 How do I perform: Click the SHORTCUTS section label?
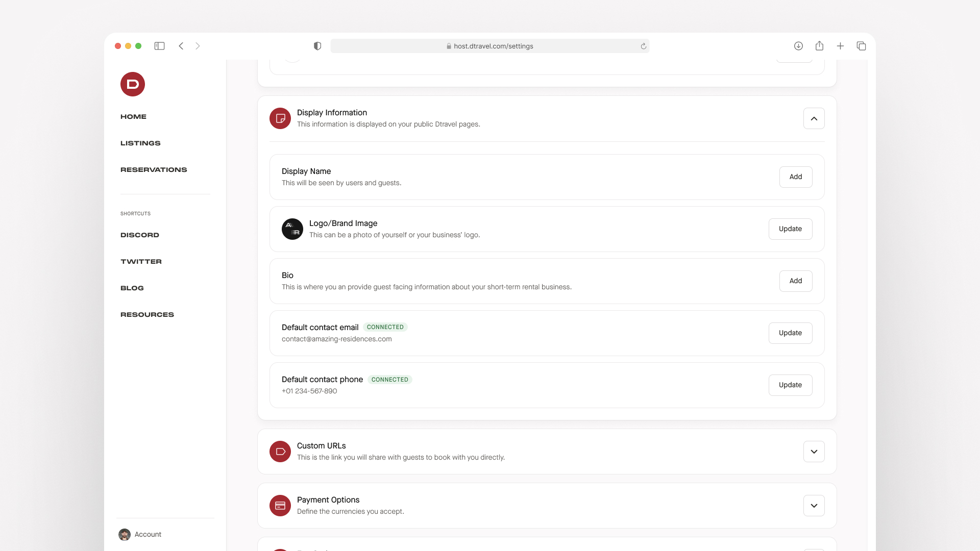(x=136, y=214)
